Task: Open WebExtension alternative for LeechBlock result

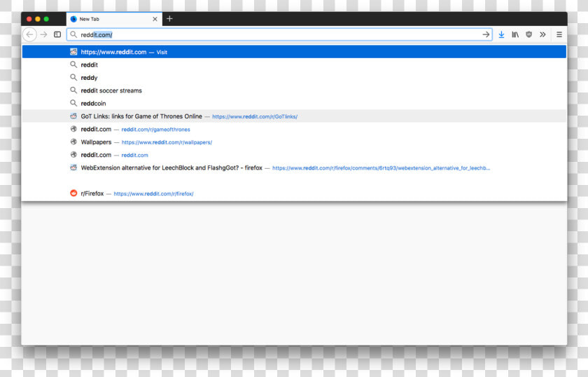Action: [x=294, y=168]
